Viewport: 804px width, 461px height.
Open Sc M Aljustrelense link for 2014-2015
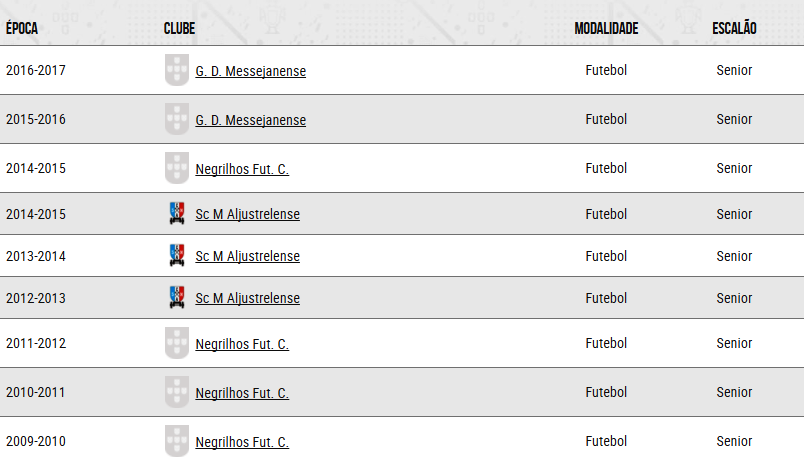(x=248, y=214)
